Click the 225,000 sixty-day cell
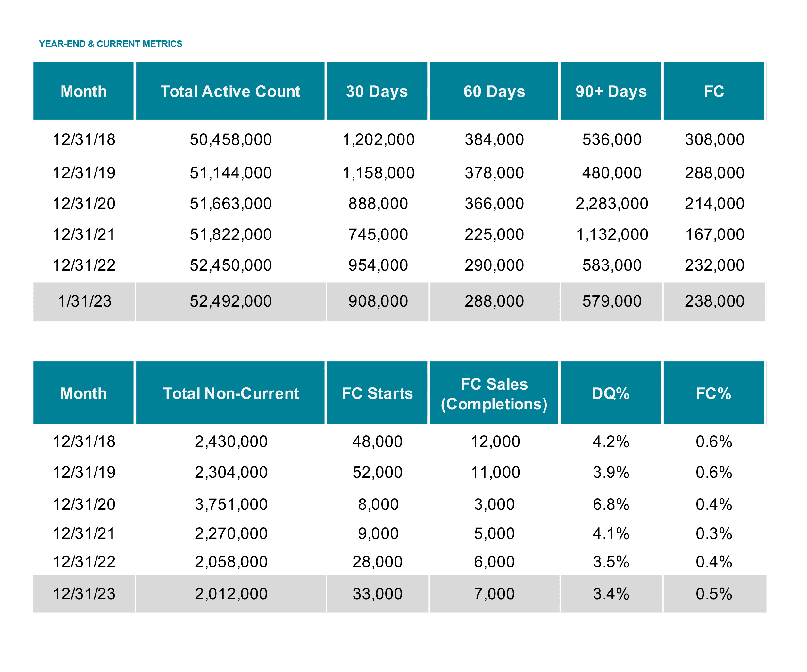 pos(494,234)
